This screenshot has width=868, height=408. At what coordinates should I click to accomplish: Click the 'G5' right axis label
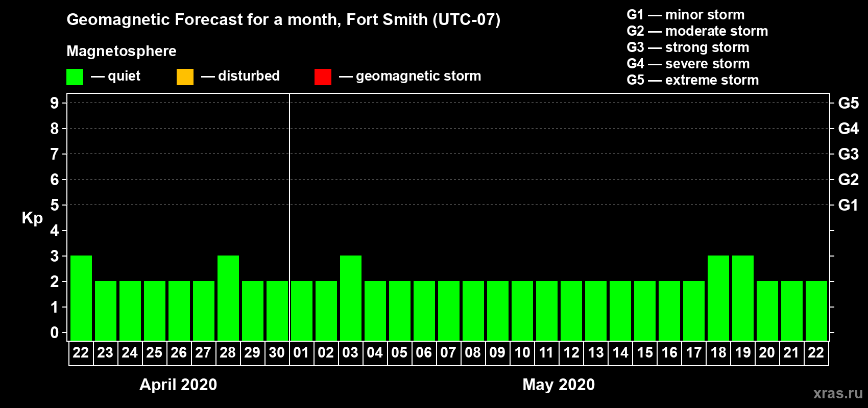pos(849,103)
